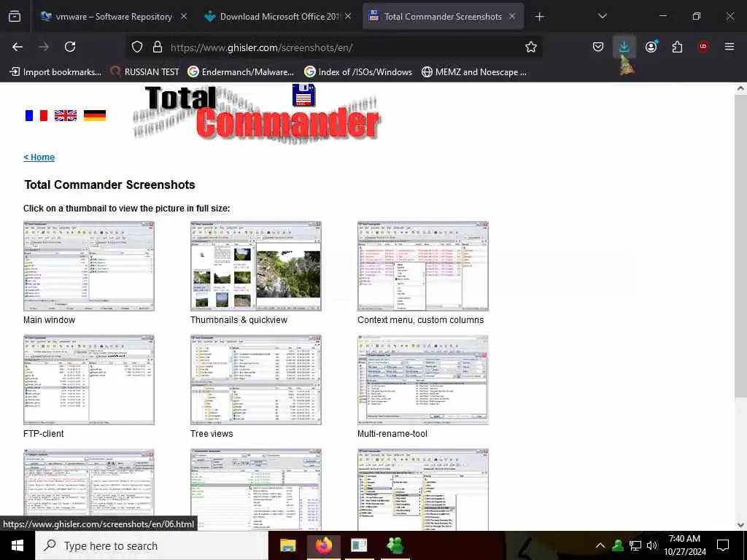The image size is (747, 560).
Task: Open the volume control in tray
Action: point(652,545)
